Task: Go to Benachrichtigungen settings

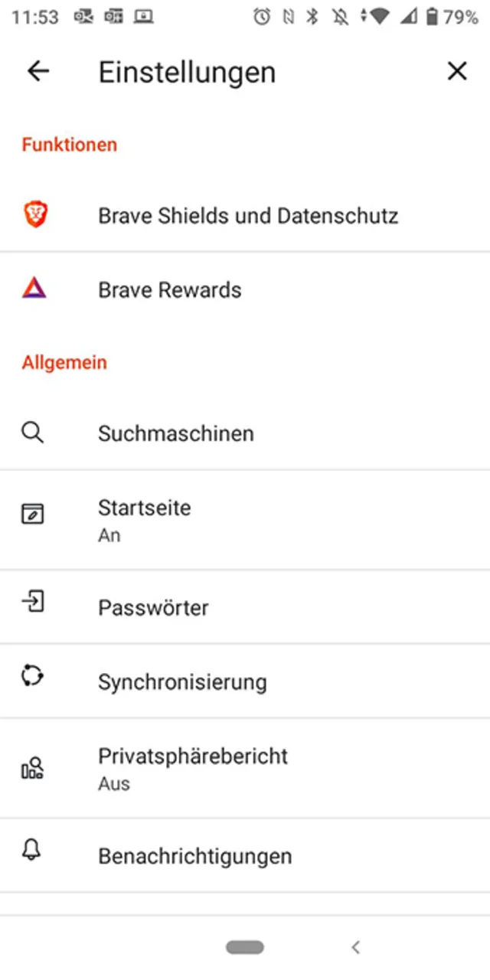Action: (x=195, y=855)
